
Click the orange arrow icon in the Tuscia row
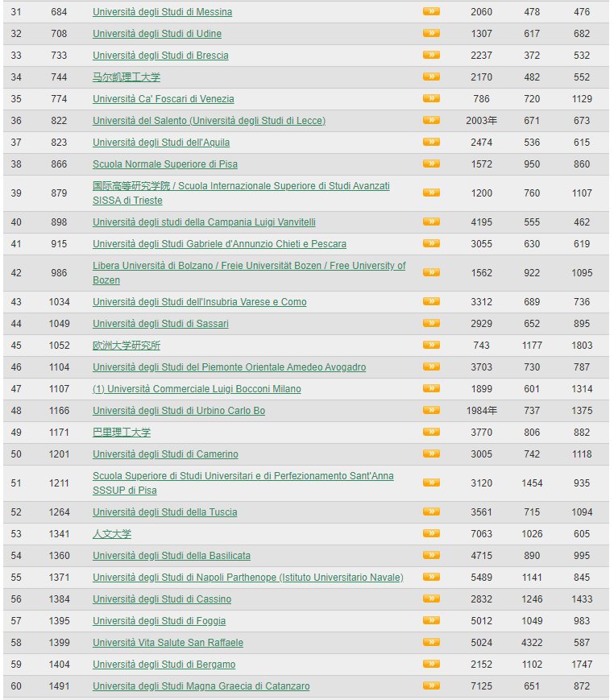pos(431,512)
